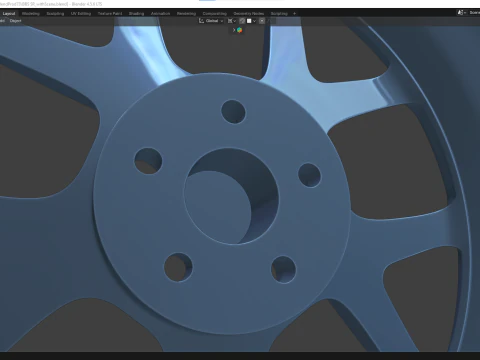Switch to the Compositing workspace

215,13
